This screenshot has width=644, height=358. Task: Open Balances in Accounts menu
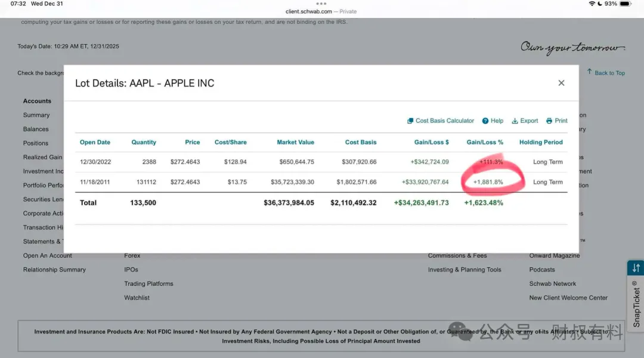point(36,129)
